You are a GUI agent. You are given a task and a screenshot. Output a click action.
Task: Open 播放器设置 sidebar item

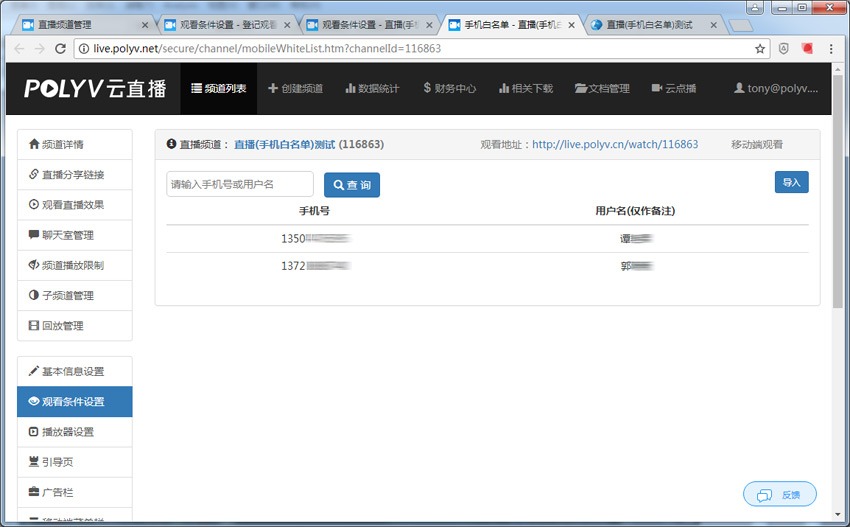pos(75,432)
